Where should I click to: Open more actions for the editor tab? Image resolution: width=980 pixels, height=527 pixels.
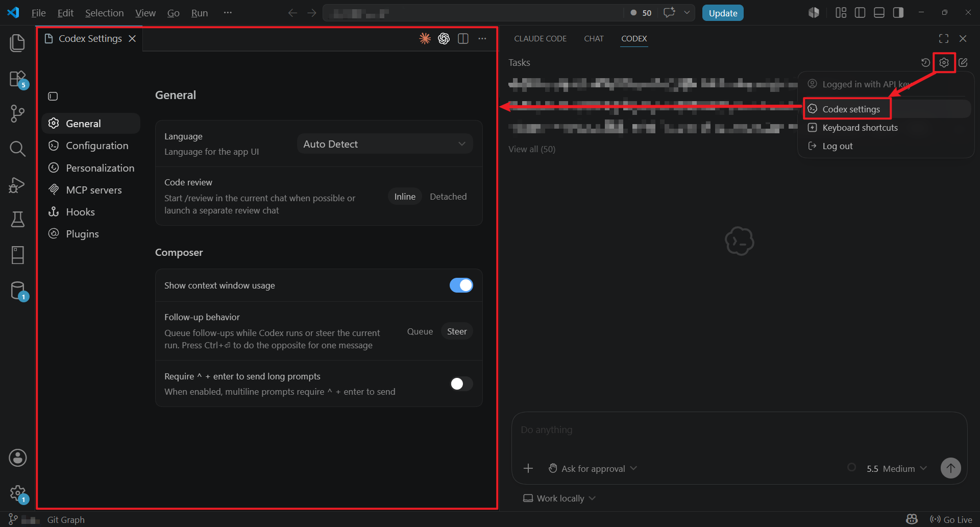click(482, 38)
